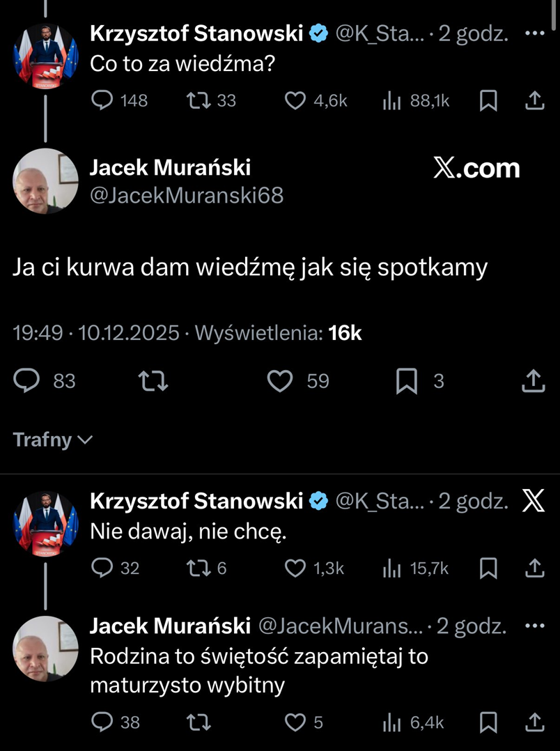Open the more options menu on top tweet

tap(535, 32)
